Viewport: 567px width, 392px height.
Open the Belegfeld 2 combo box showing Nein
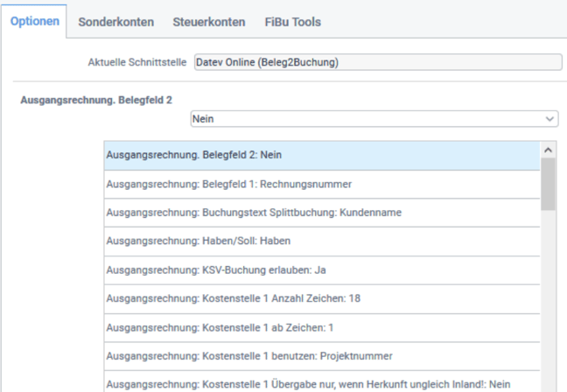(367, 118)
